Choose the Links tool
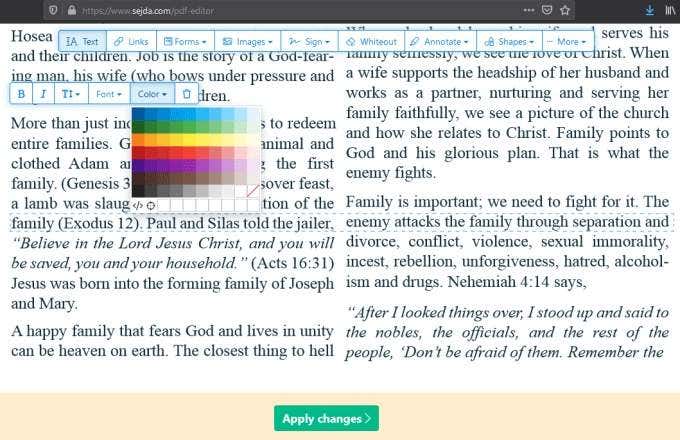 coord(131,42)
